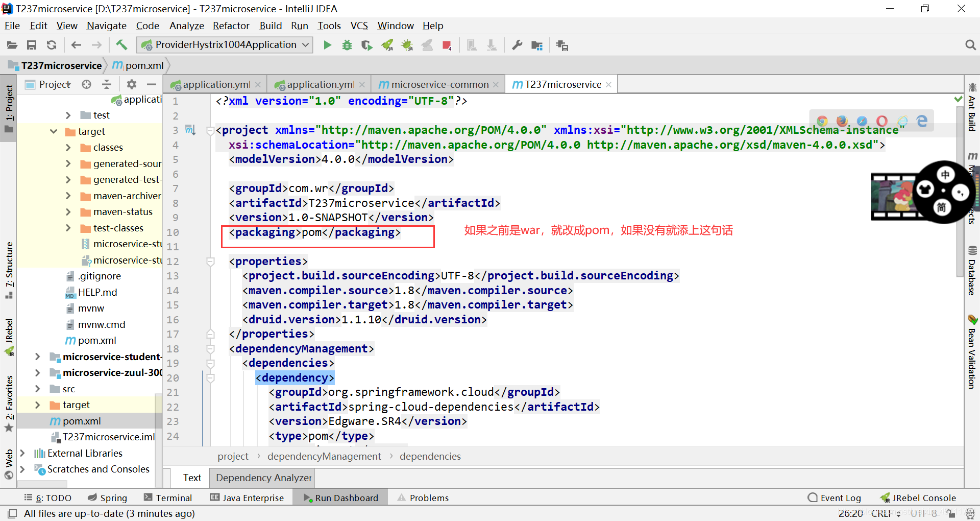The width and height of the screenshot is (980, 521).
Task: Toggle the 7: Structure side panel
Action: tap(9, 270)
